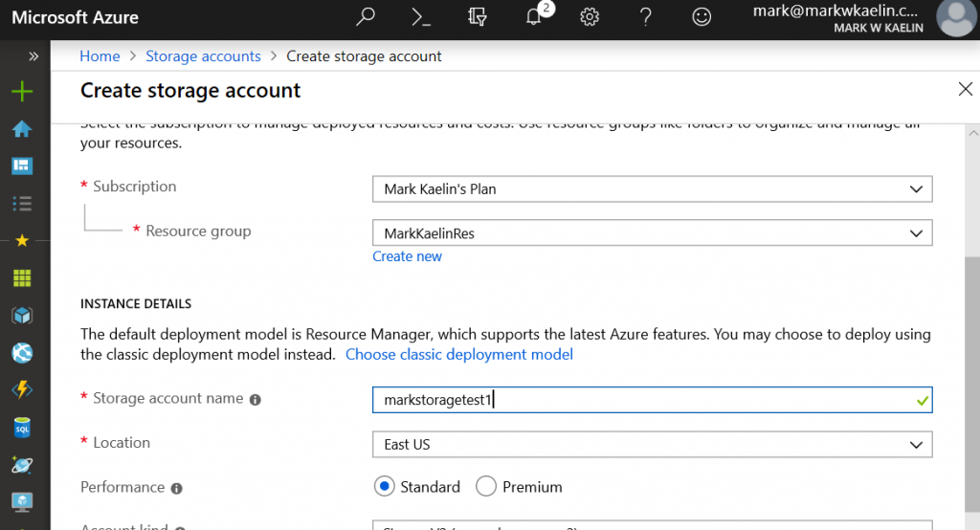Image resolution: width=980 pixels, height=530 pixels.
Task: Go to Home breadcrumb
Action: 100,56
